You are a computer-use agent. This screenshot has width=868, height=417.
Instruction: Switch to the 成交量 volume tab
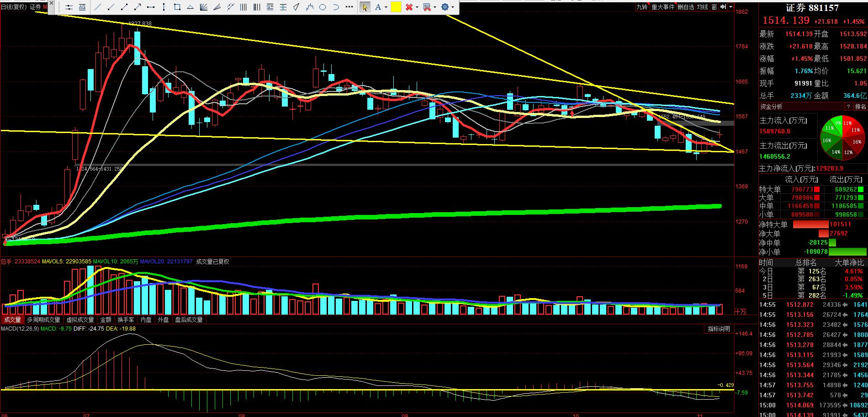pyautogui.click(x=12, y=320)
